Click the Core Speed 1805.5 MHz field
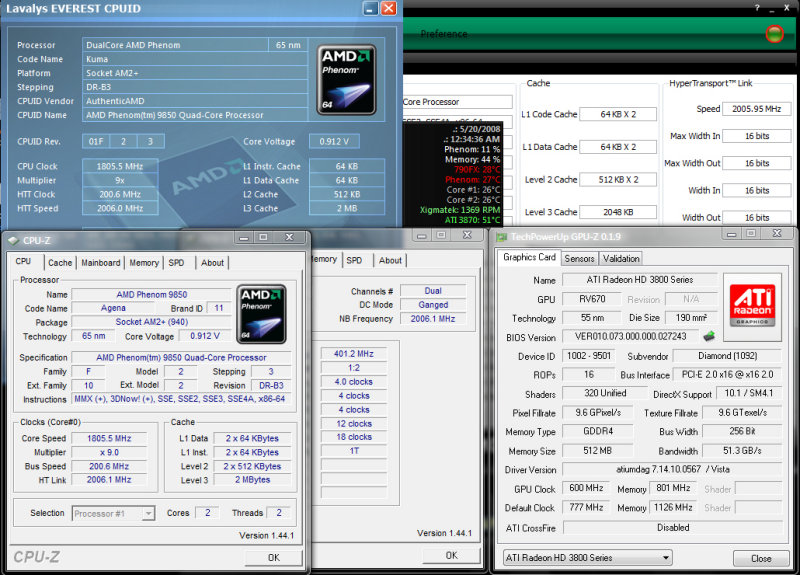 (x=109, y=438)
